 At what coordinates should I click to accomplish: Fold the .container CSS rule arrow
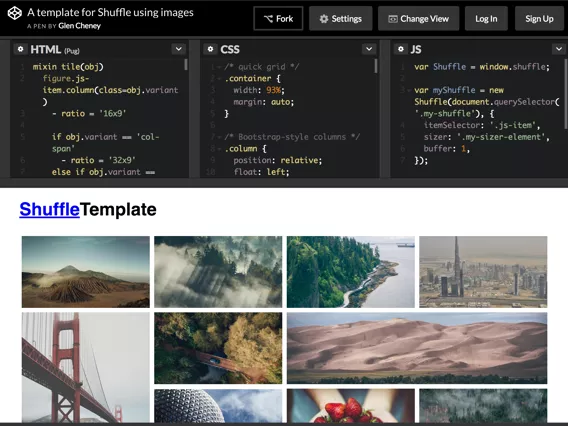[220, 79]
